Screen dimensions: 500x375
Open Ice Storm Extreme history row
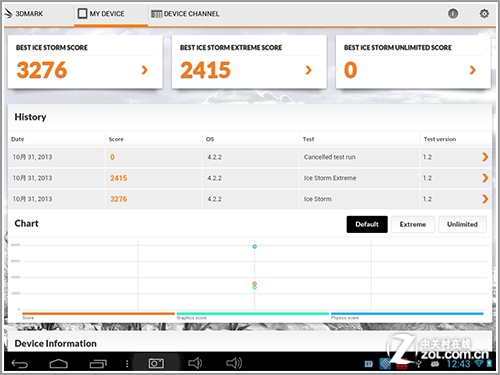250,178
